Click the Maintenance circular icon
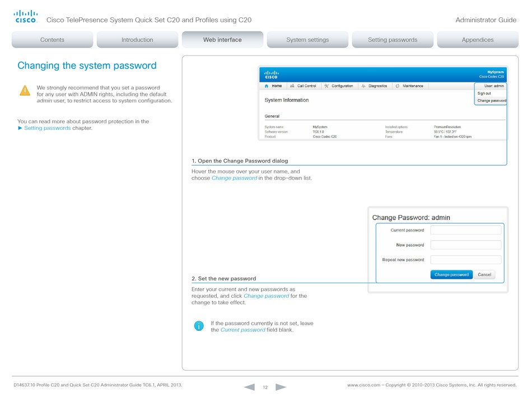 [397, 86]
